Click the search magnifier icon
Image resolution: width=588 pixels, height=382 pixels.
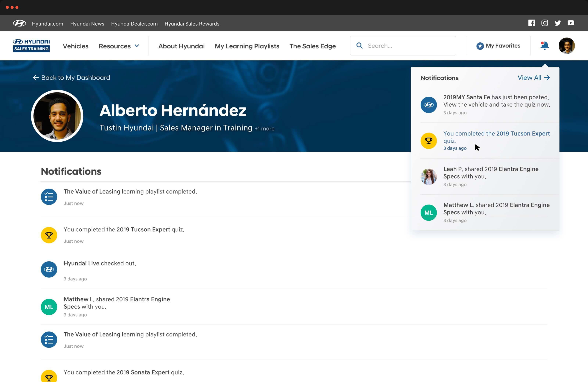tap(359, 46)
